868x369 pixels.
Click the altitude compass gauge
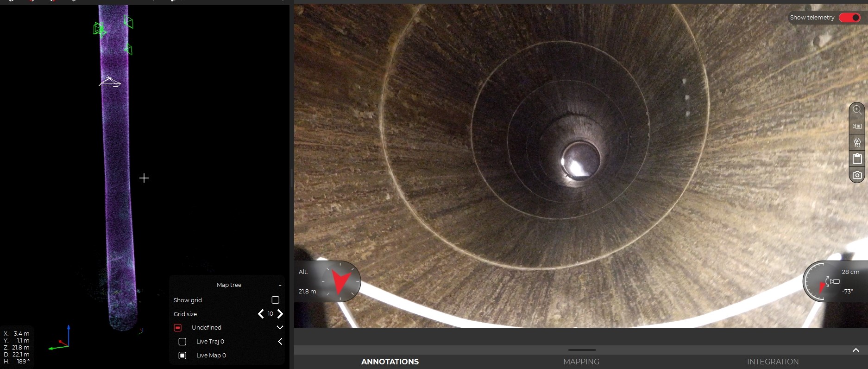(341, 281)
